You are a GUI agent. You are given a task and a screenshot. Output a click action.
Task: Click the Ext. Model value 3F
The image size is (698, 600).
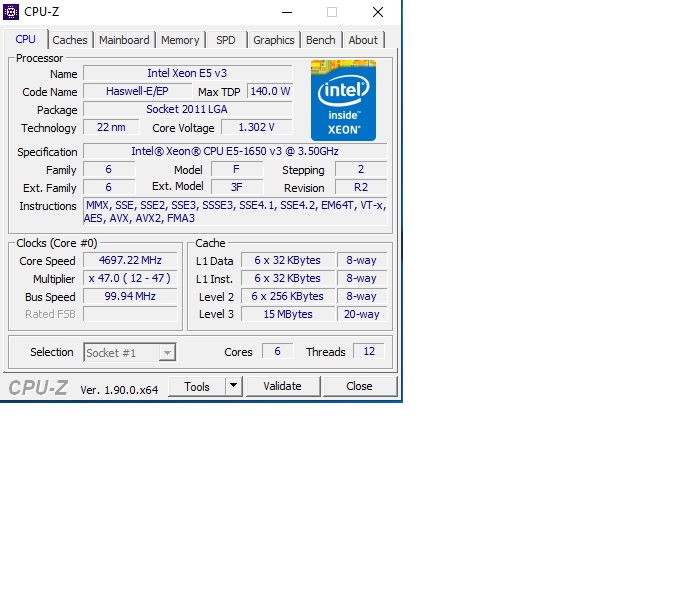click(x=236, y=187)
